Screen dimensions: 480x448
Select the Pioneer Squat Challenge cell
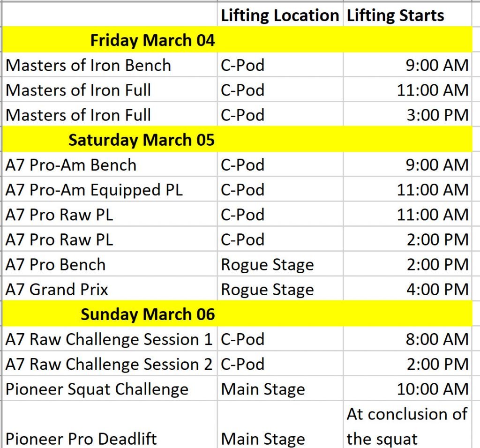tap(110, 388)
